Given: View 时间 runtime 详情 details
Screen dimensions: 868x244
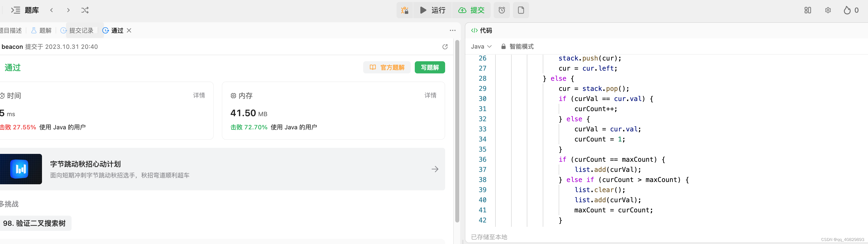Looking at the screenshot, I should tap(199, 95).
